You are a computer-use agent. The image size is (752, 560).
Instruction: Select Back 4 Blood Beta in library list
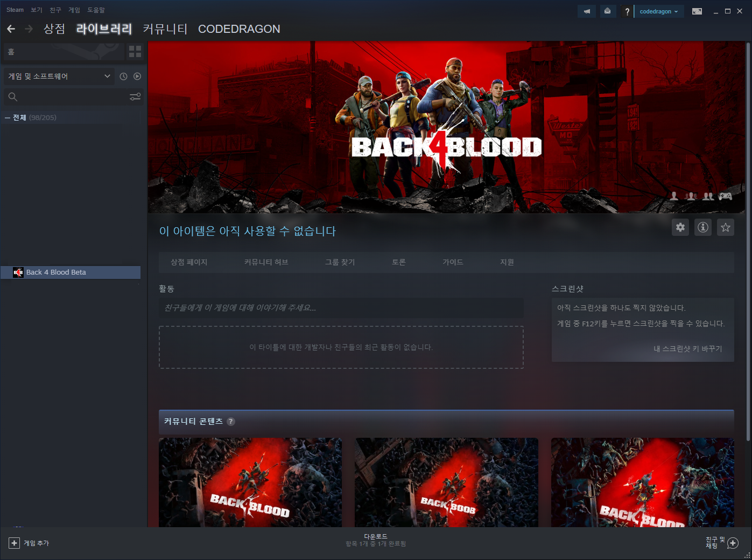click(71, 272)
